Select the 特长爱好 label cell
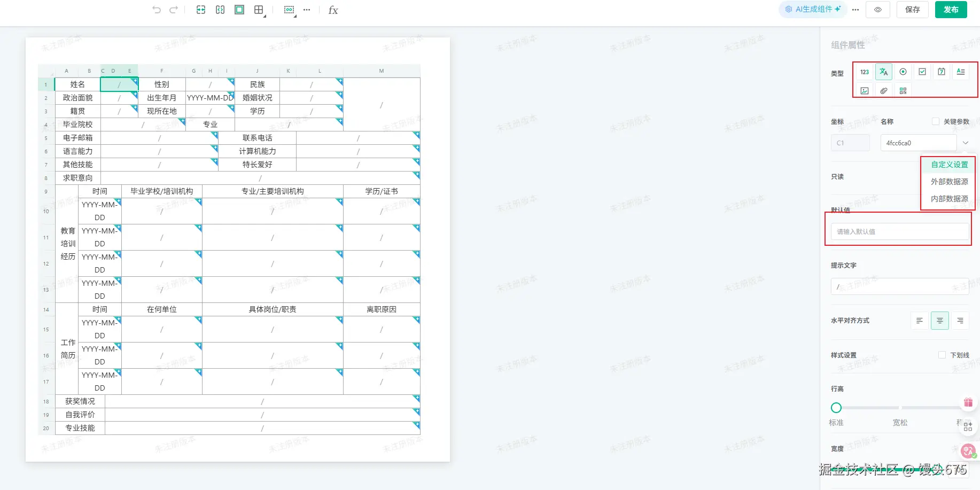 point(258,165)
